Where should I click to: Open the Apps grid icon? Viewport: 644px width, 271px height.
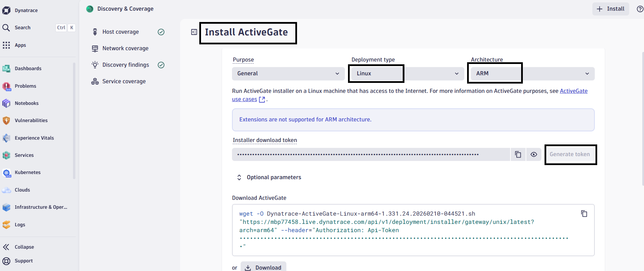[x=6, y=45]
